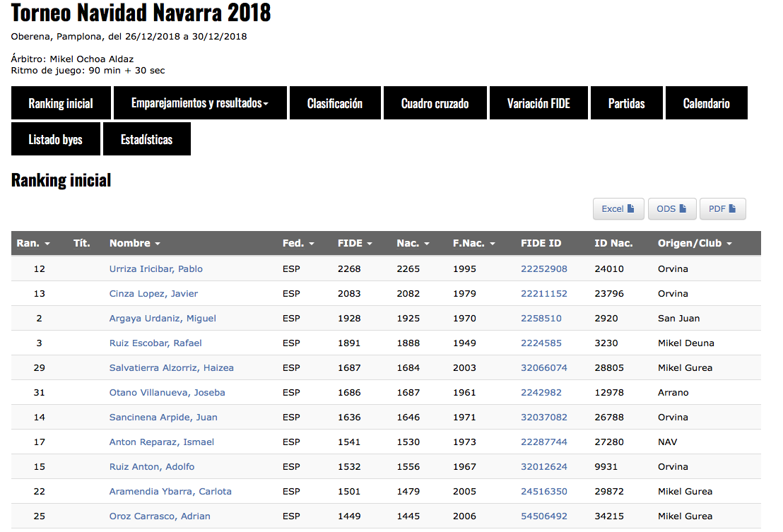Image resolution: width=783 pixels, height=532 pixels.
Task: Click the Oroz Carrasco, Adrian link
Action: [159, 516]
